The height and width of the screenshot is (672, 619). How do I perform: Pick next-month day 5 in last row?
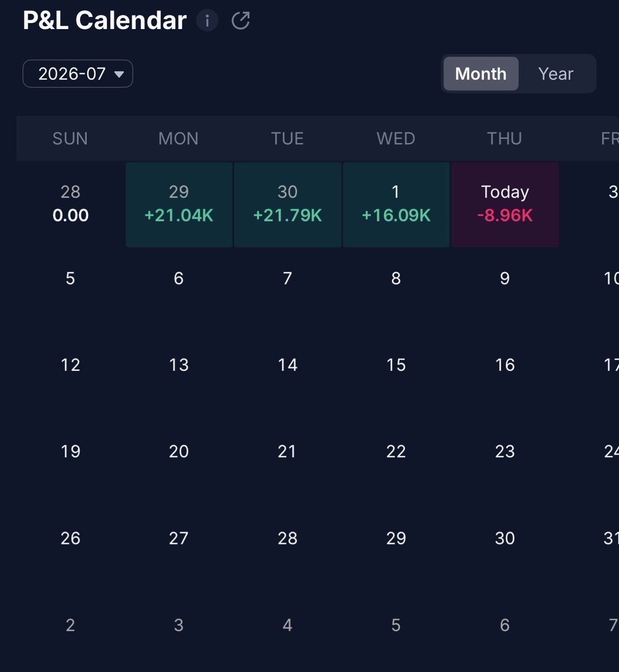click(396, 625)
